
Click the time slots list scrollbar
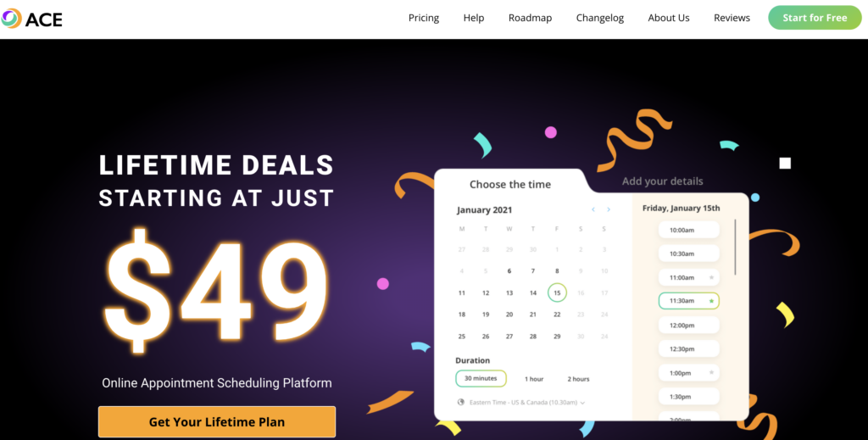[735, 246]
